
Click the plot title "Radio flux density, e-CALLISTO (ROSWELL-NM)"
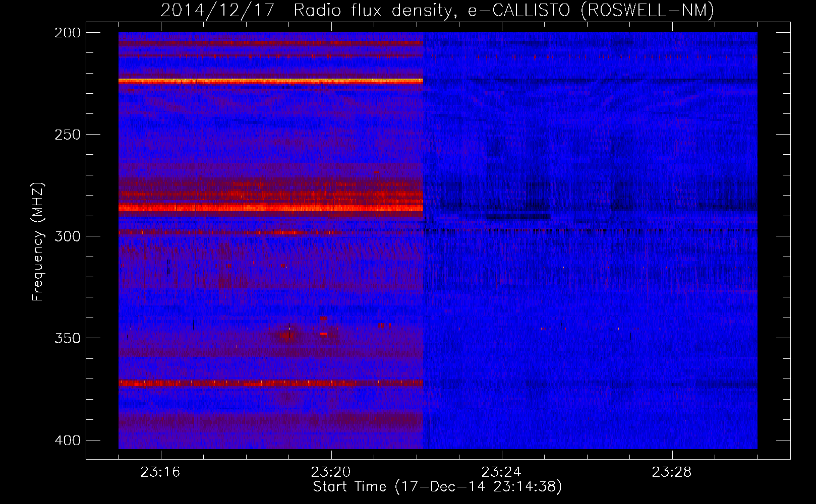click(x=504, y=10)
